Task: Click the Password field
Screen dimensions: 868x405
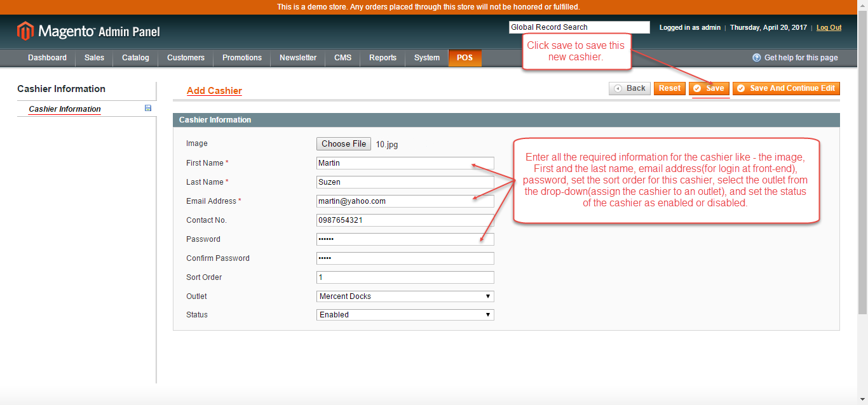Action: 405,239
